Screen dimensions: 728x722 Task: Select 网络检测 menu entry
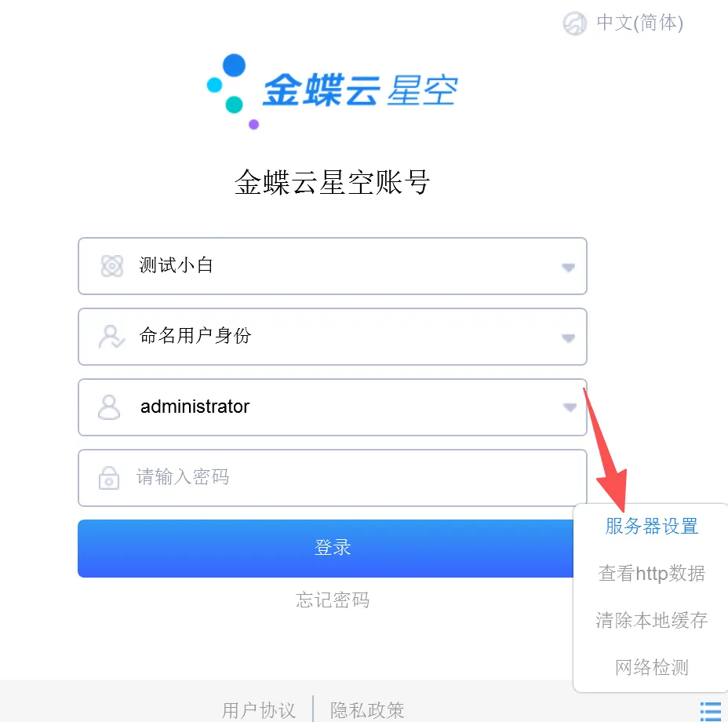651,667
